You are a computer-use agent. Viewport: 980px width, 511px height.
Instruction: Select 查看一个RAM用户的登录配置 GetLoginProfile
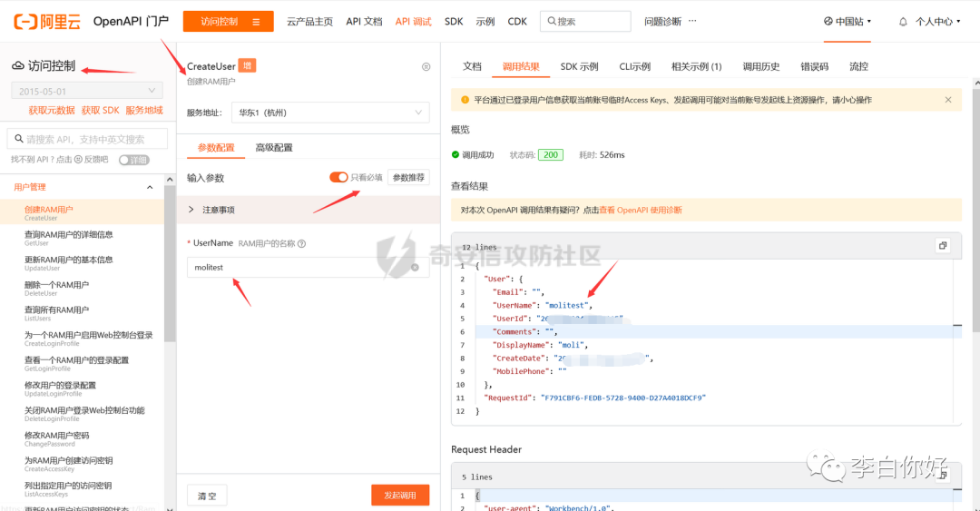[x=83, y=363]
